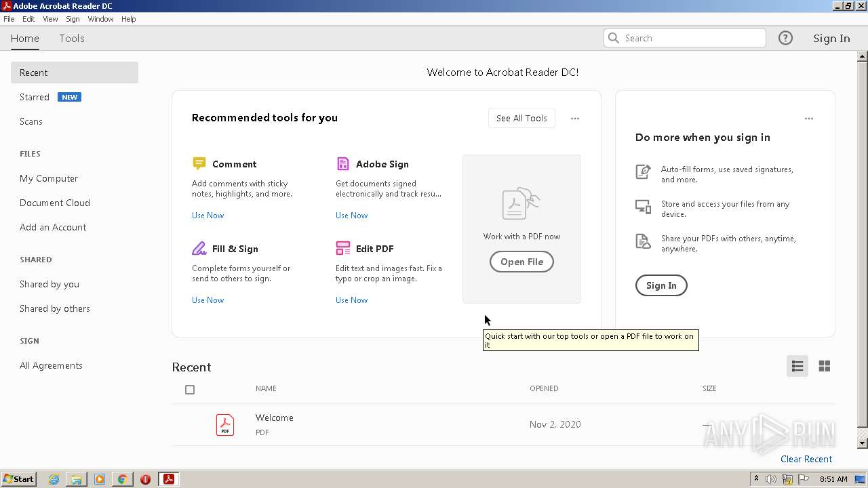Click the Action Center flag tray icon
Image resolution: width=868 pixels, height=488 pixels.
[x=804, y=479]
